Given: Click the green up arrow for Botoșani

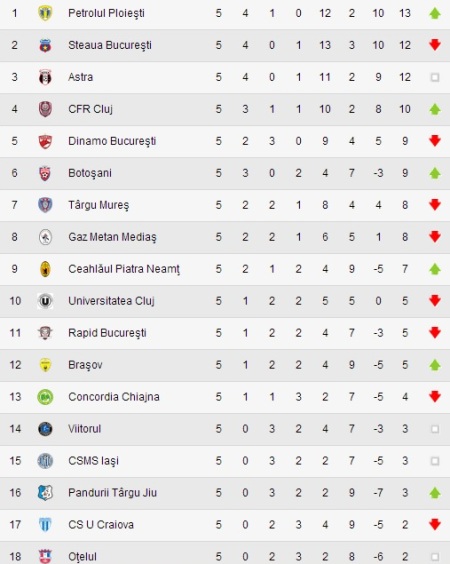Looking at the screenshot, I should pos(435,173).
